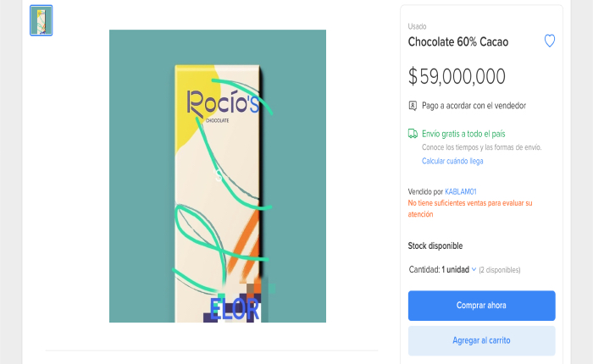
Task: Click the Usado condition label
Action: (x=417, y=26)
